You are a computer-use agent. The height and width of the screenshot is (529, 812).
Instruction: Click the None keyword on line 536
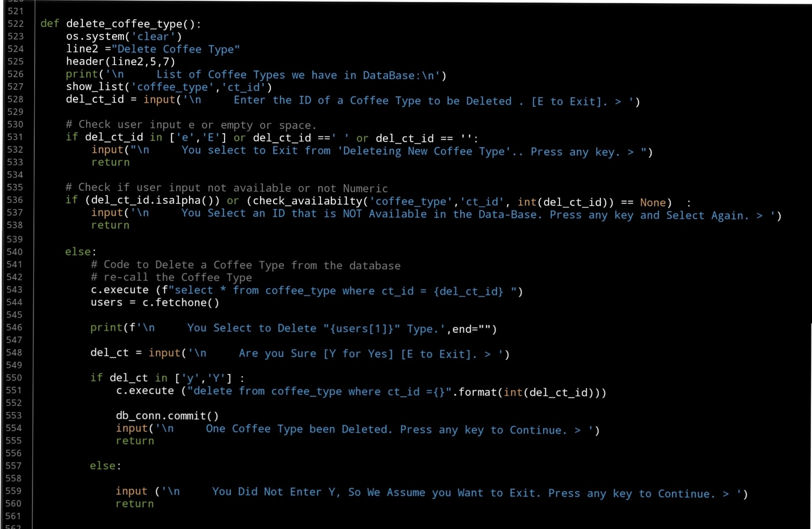[653, 202]
